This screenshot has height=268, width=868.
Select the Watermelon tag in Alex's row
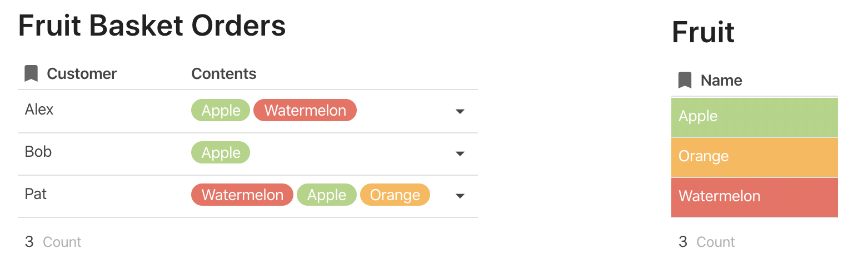(x=305, y=110)
